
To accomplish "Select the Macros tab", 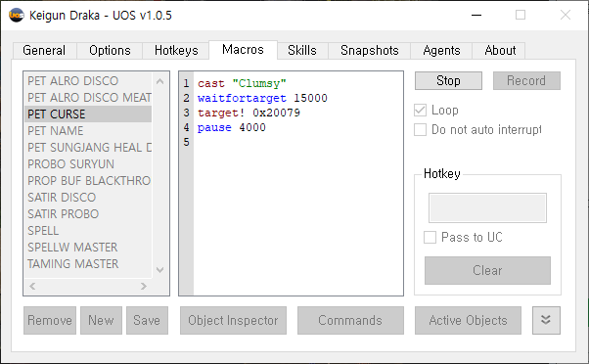I will pos(243,50).
